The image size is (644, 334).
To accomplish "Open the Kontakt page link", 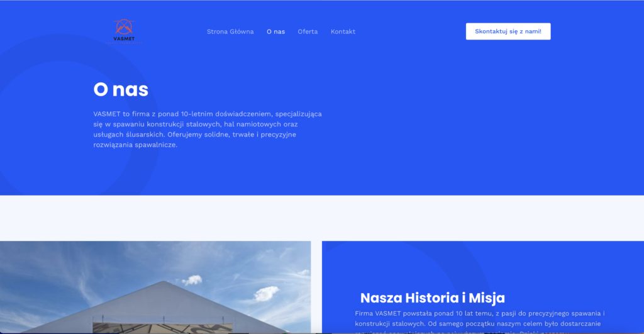I will click(x=343, y=31).
